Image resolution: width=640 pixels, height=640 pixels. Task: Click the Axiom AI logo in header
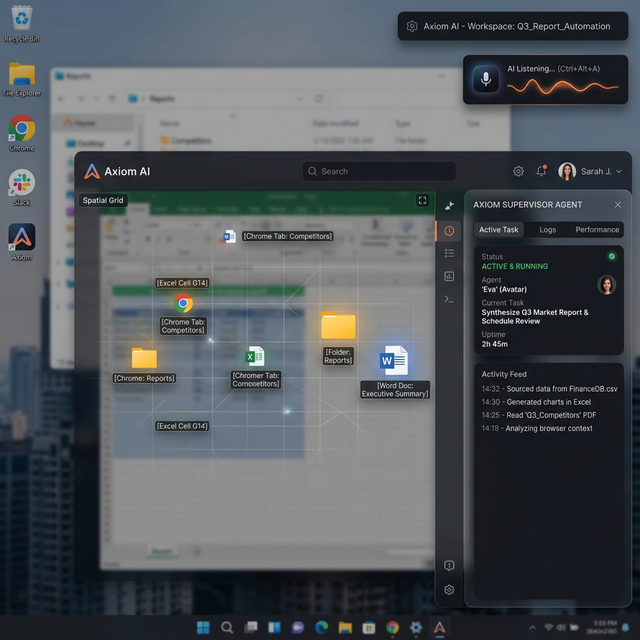point(92,171)
